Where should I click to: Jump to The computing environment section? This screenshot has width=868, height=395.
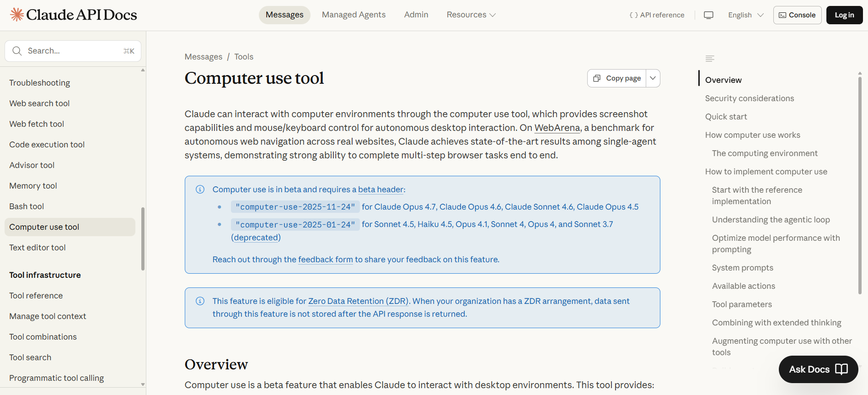point(765,153)
